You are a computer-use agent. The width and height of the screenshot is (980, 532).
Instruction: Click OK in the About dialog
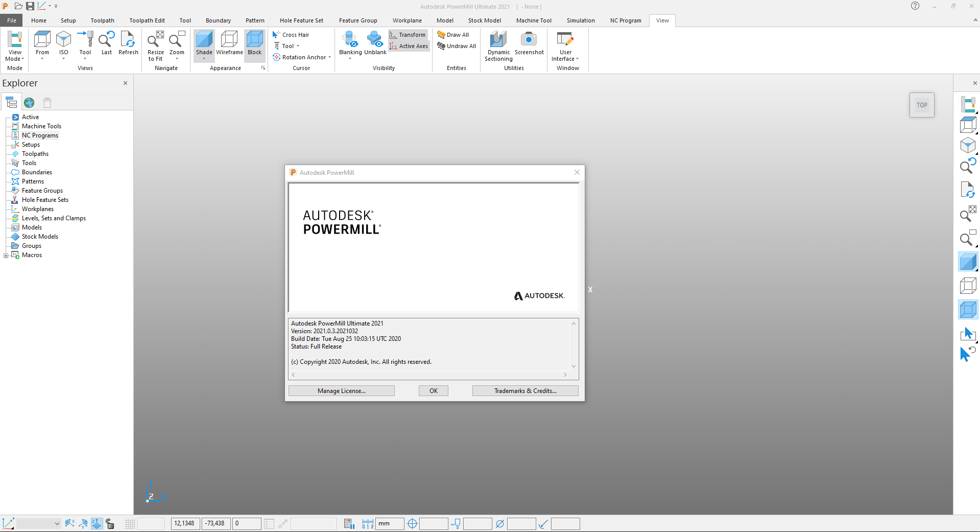pyautogui.click(x=434, y=391)
